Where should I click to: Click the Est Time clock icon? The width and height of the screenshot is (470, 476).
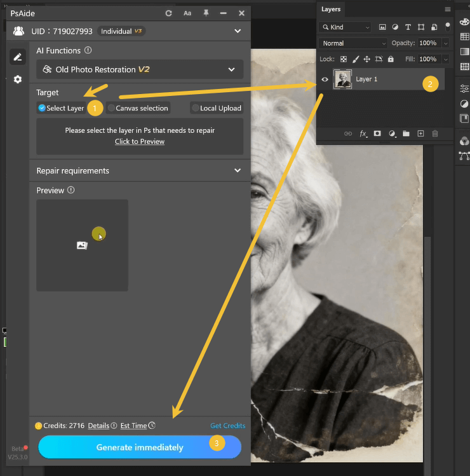(152, 426)
